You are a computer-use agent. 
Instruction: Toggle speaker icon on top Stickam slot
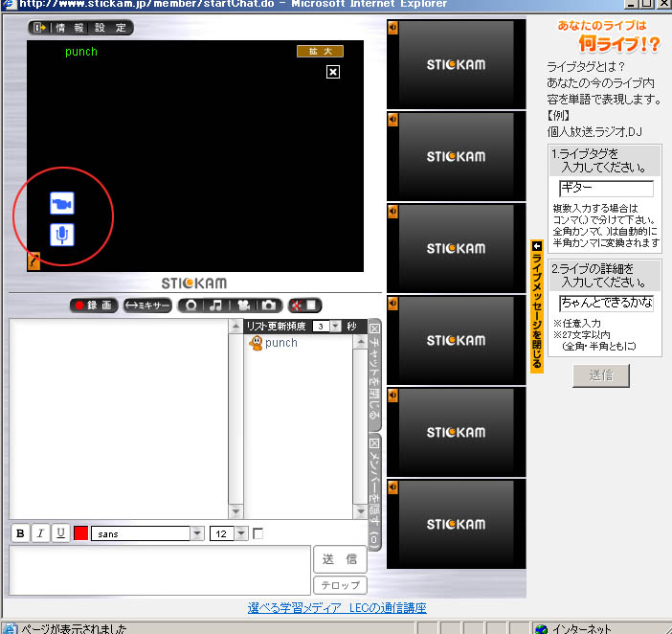tap(392, 28)
